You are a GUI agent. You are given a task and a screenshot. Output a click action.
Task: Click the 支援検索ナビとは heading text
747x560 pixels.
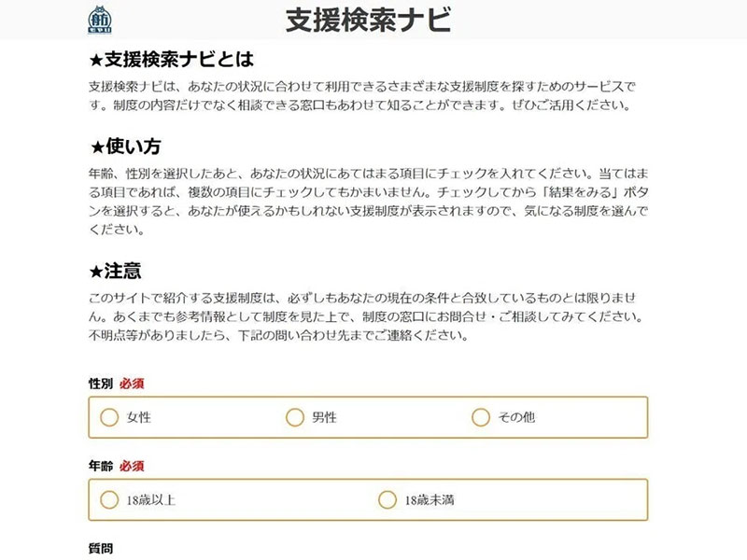click(x=179, y=60)
